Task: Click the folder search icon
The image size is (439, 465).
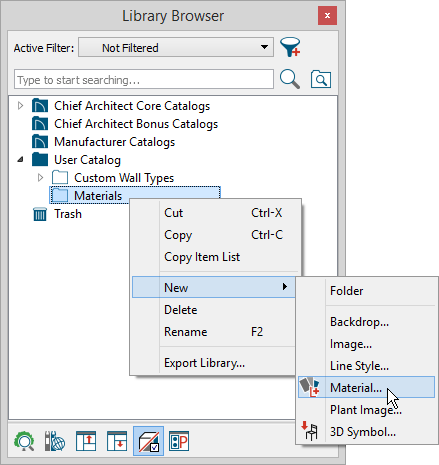Action: [321, 79]
